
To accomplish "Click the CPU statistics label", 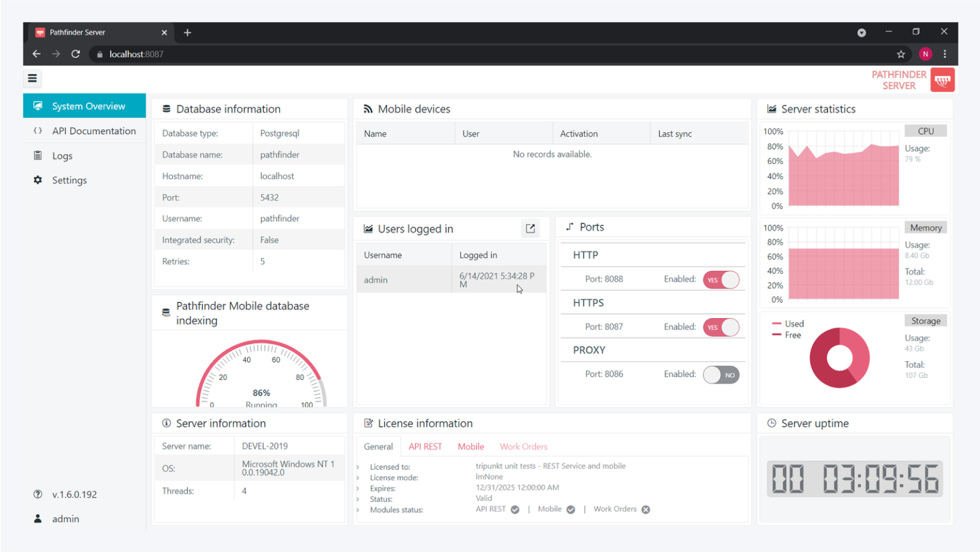I will tap(925, 131).
